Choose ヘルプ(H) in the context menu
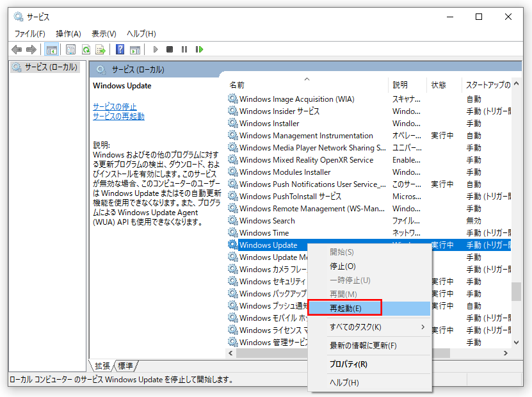 point(369,382)
